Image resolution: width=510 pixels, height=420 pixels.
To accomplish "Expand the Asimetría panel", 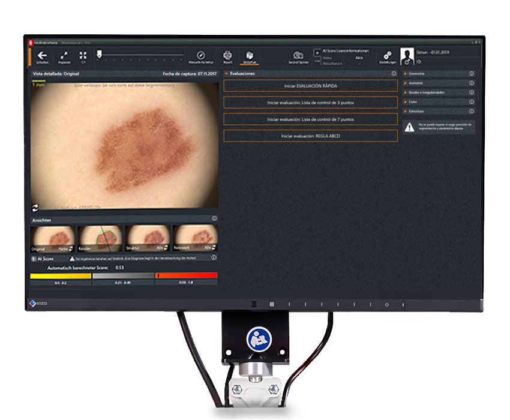I will 406,83.
